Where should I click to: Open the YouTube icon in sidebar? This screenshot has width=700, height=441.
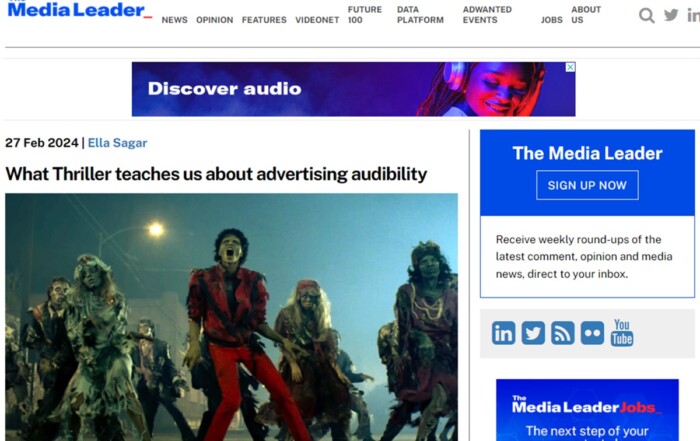622,333
